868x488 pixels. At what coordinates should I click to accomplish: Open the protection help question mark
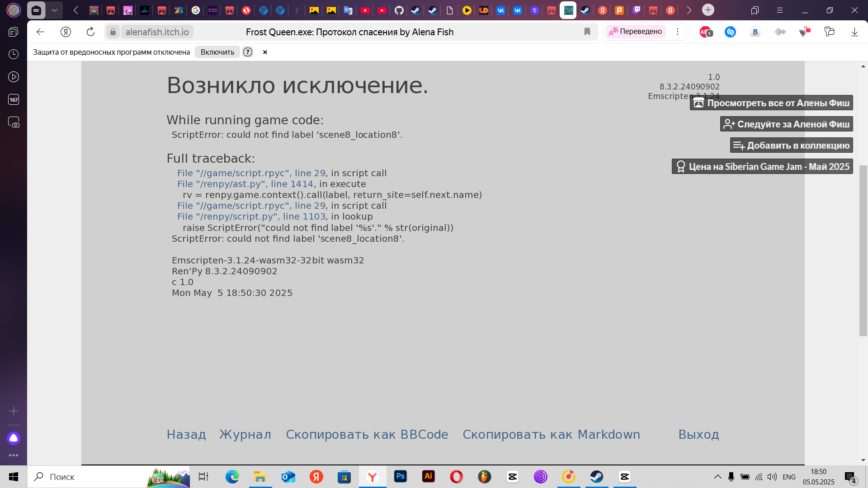(x=248, y=52)
